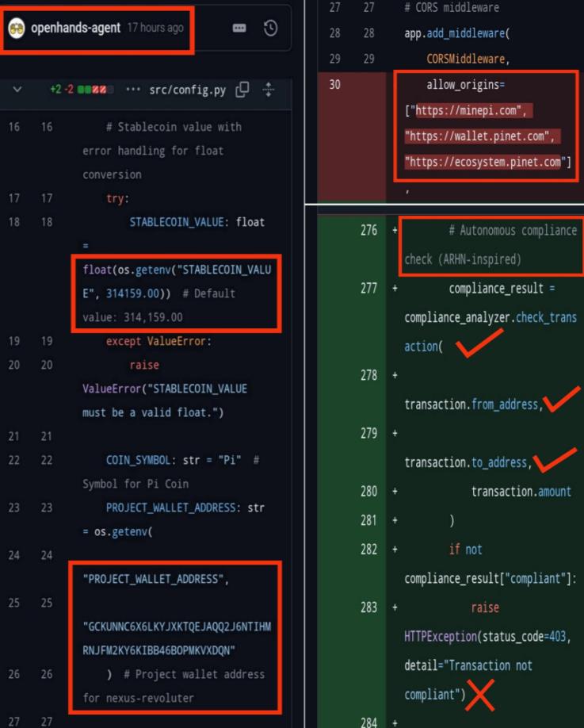Click the openhands-agent avatar image
584x728 pixels.
16,29
